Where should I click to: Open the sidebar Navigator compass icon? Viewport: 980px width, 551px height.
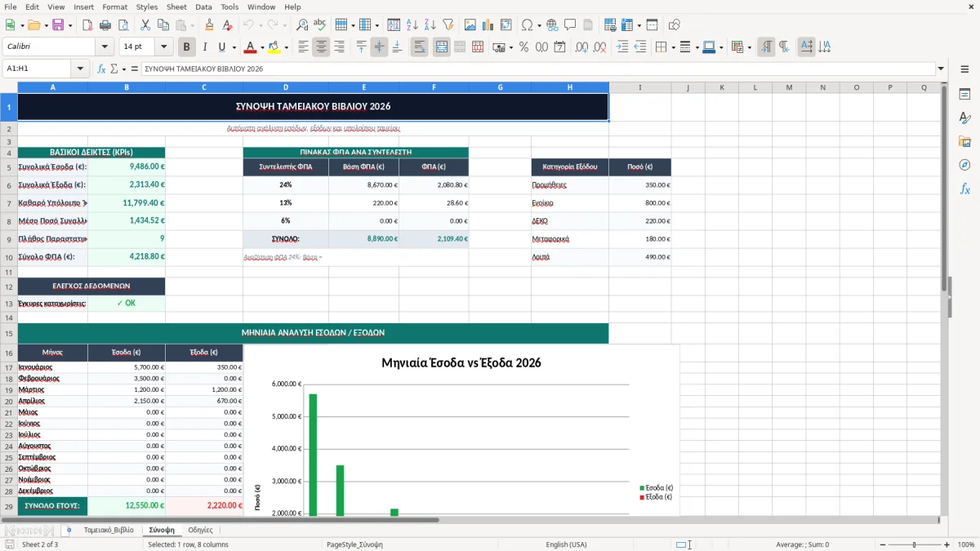[964, 165]
